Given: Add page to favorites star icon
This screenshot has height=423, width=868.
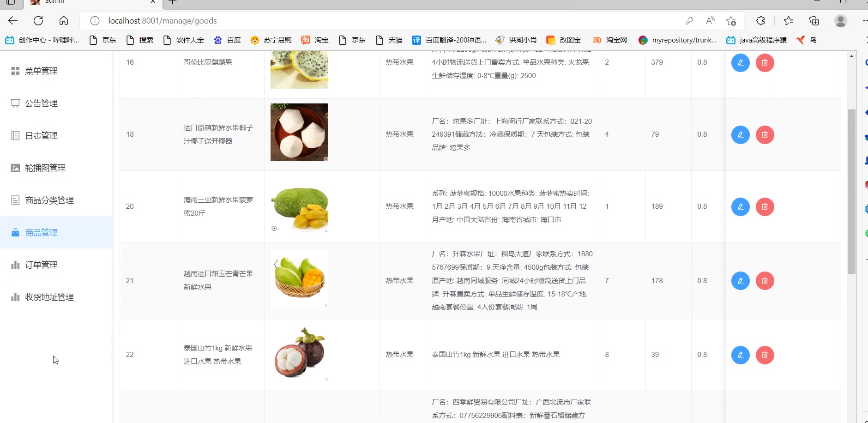Looking at the screenshot, I should click(x=731, y=21).
